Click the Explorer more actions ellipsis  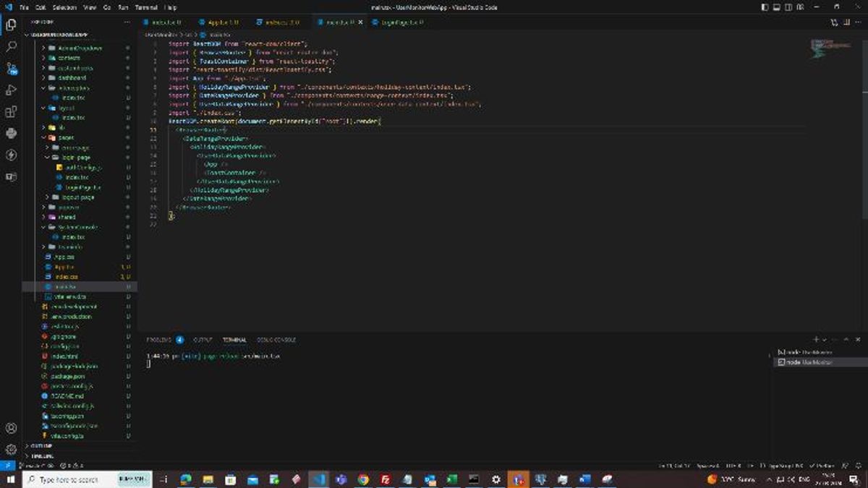point(127,22)
